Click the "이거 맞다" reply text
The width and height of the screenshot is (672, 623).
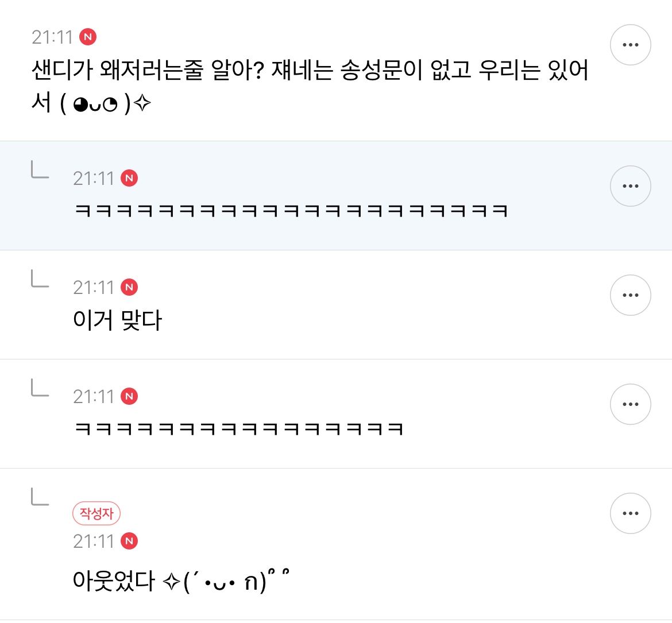(x=118, y=320)
